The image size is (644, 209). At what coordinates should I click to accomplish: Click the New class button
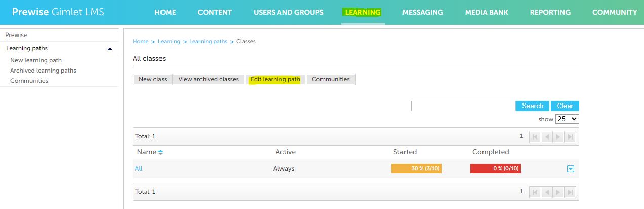(153, 79)
